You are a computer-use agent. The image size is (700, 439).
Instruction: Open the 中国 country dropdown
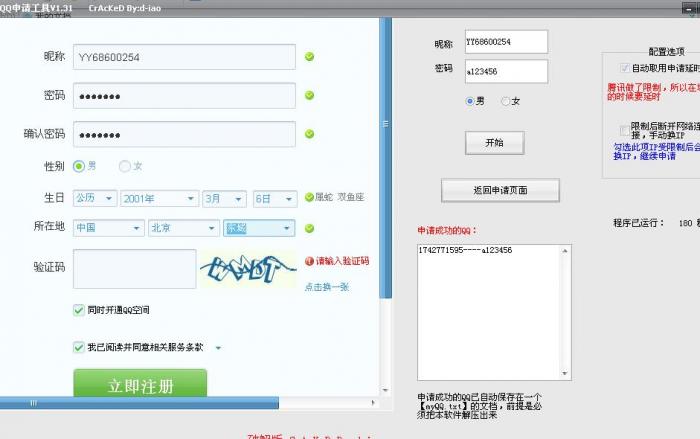(108, 228)
